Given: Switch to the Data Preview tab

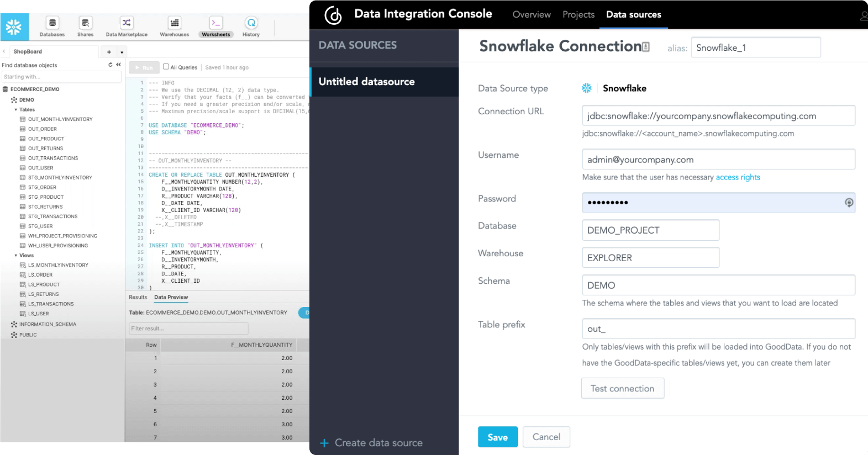Looking at the screenshot, I should pyautogui.click(x=171, y=297).
